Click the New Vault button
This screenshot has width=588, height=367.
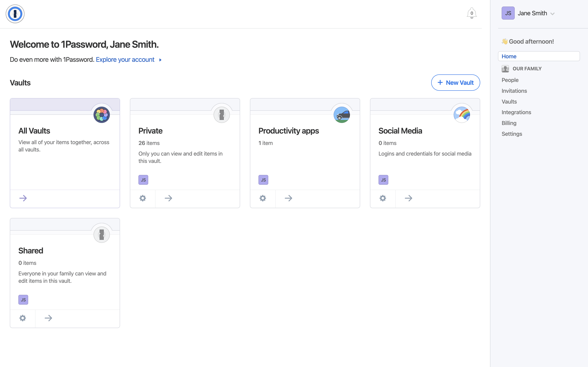click(x=455, y=83)
